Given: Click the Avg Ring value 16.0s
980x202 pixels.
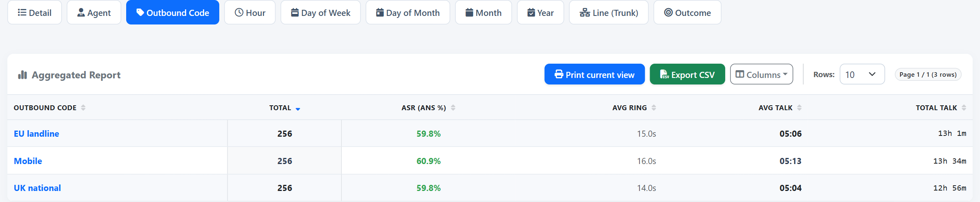Looking at the screenshot, I should coord(646,161).
